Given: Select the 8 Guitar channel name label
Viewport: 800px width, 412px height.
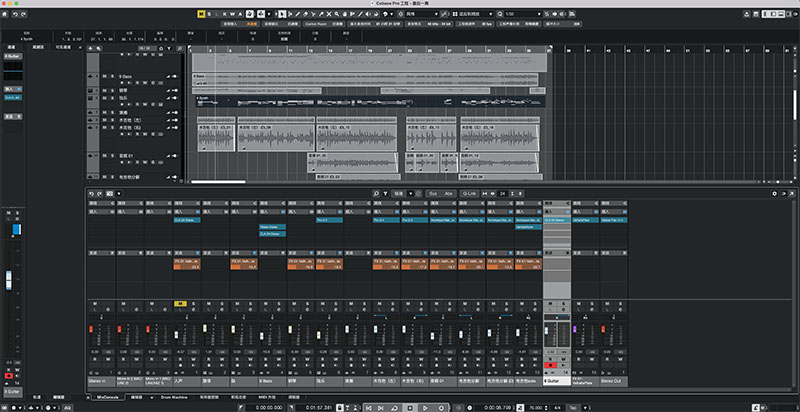Looking at the screenshot, I should coord(557,381).
